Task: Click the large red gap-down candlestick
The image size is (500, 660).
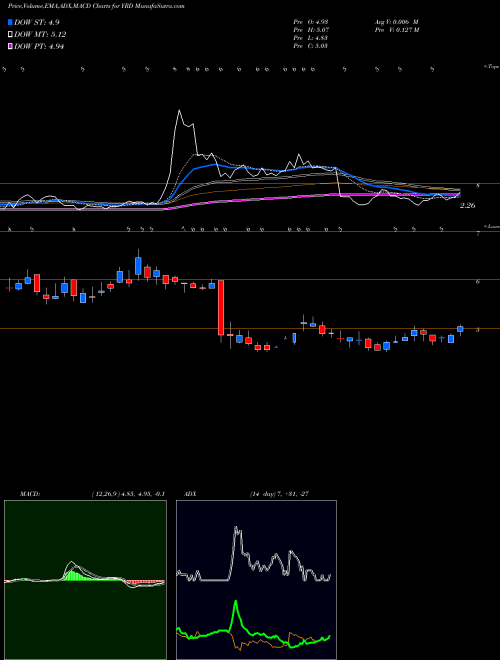Action: tap(221, 308)
